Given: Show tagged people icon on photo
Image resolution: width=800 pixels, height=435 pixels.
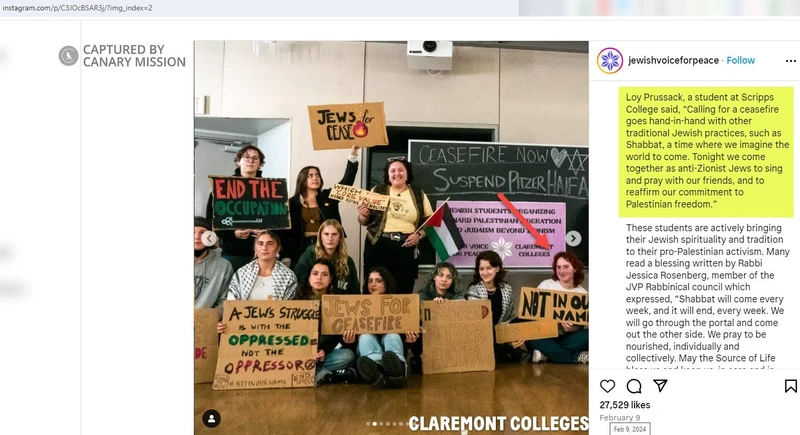Looking at the screenshot, I should pyautogui.click(x=211, y=419).
